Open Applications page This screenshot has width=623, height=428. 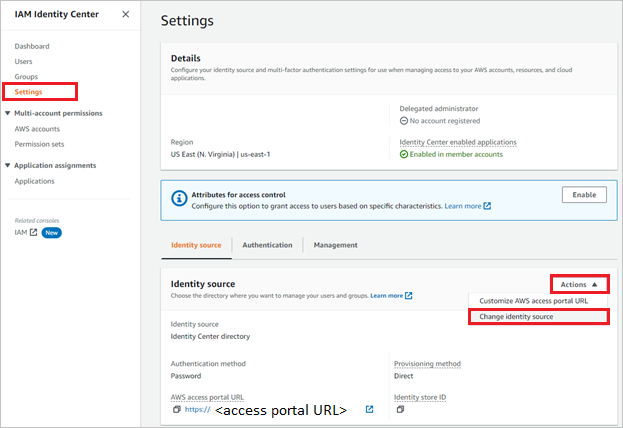coord(35,181)
